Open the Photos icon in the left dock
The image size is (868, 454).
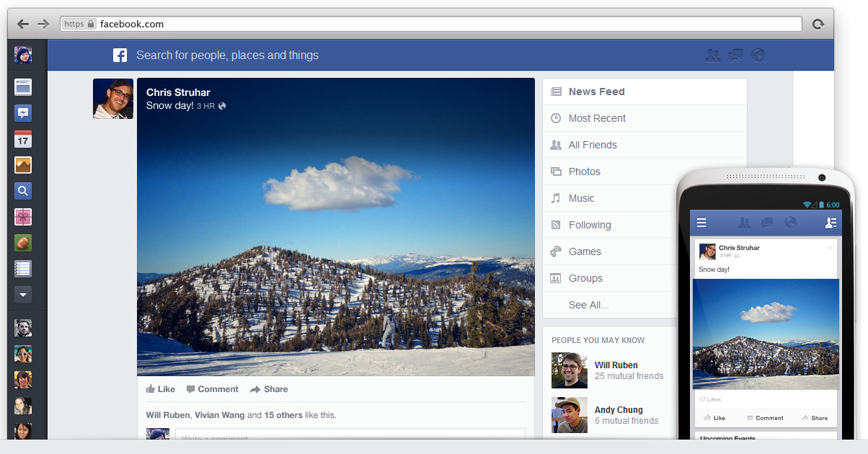click(23, 165)
